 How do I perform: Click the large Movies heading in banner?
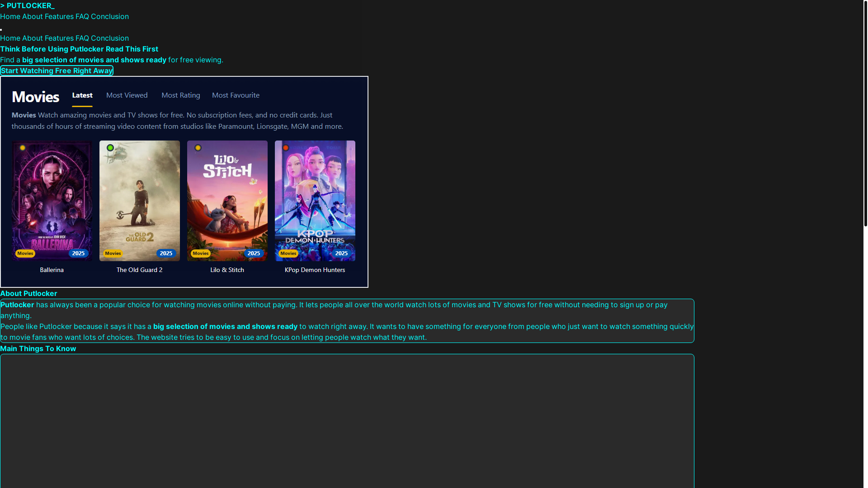tap(35, 97)
